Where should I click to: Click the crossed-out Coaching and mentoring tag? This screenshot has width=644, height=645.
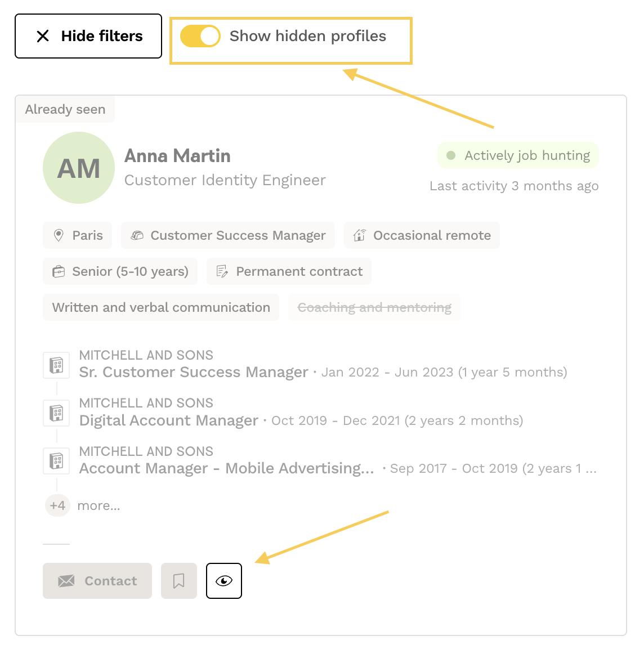374,307
